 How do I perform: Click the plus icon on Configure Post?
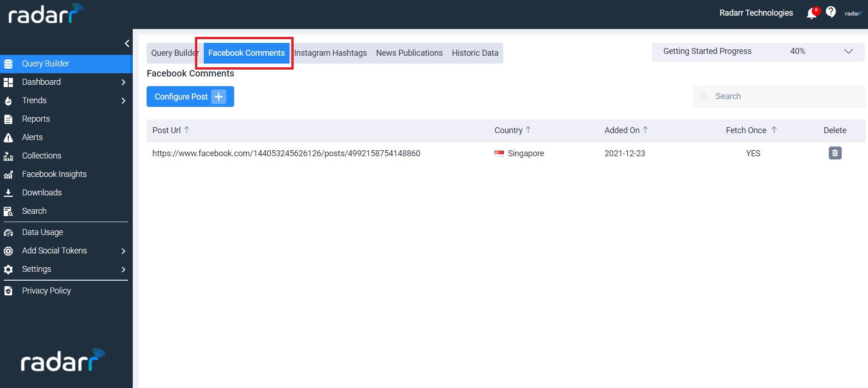[219, 97]
